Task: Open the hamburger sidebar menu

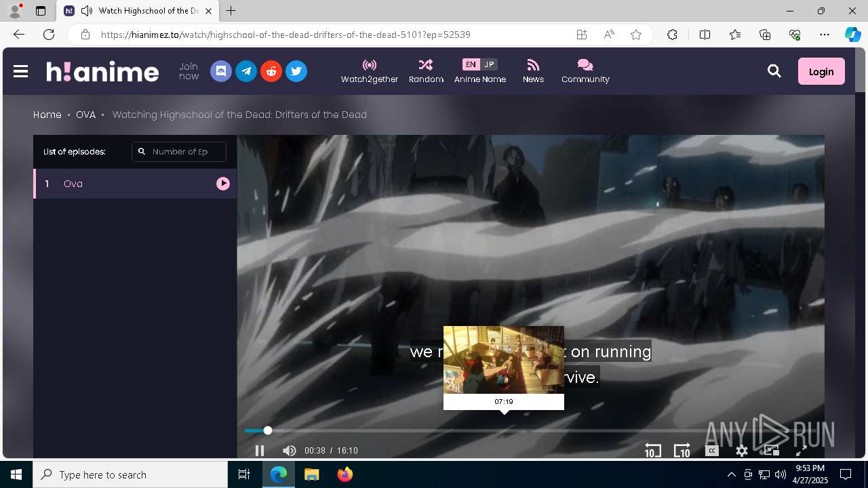Action: tap(20, 71)
